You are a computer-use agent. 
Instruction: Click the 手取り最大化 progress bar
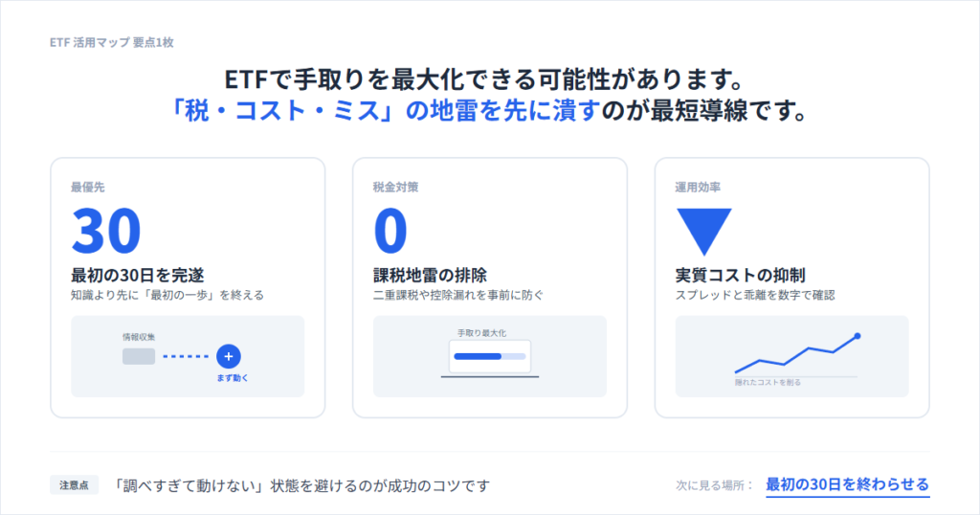[x=489, y=356]
